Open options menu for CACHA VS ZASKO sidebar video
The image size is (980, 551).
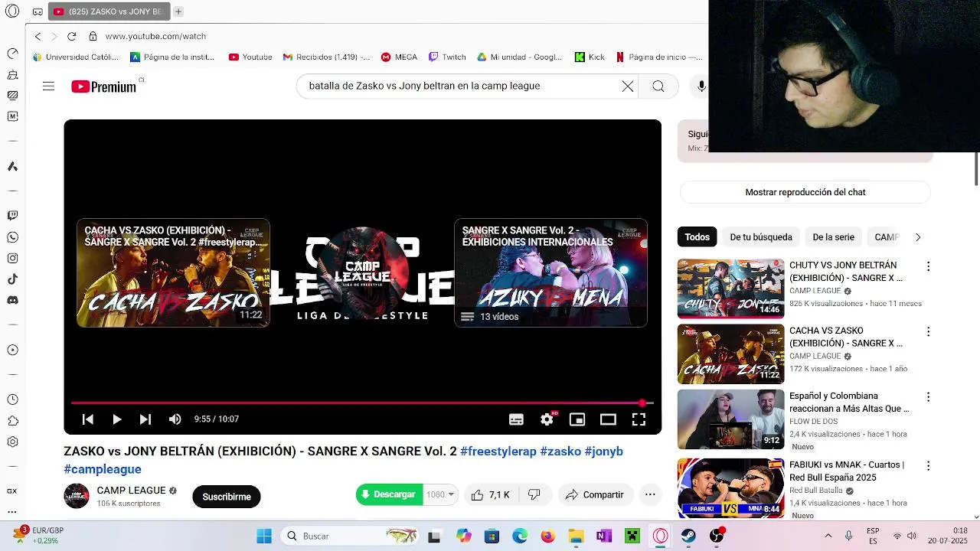click(x=928, y=331)
